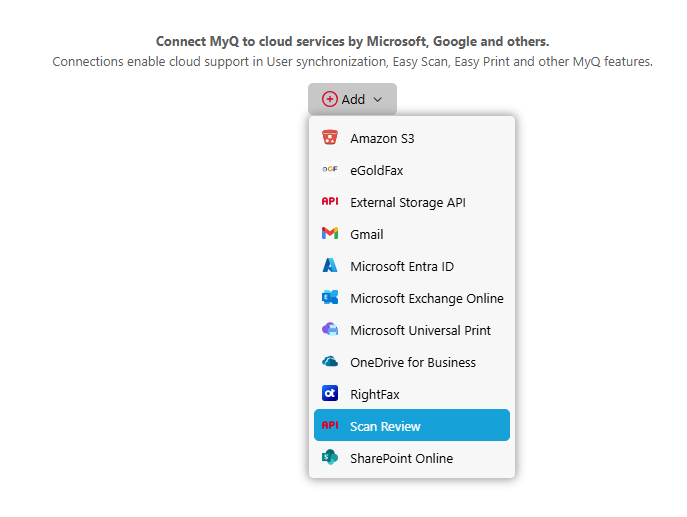Click the Scan Review API icon

pos(329,425)
